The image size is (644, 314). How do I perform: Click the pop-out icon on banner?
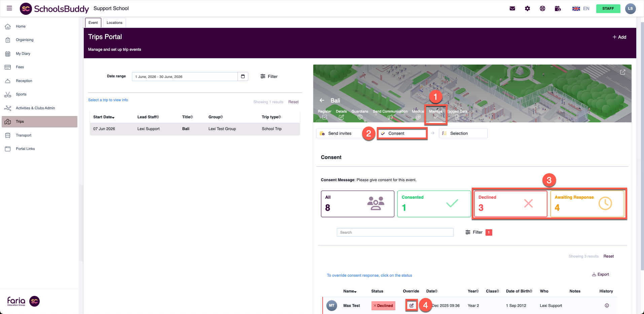click(622, 72)
